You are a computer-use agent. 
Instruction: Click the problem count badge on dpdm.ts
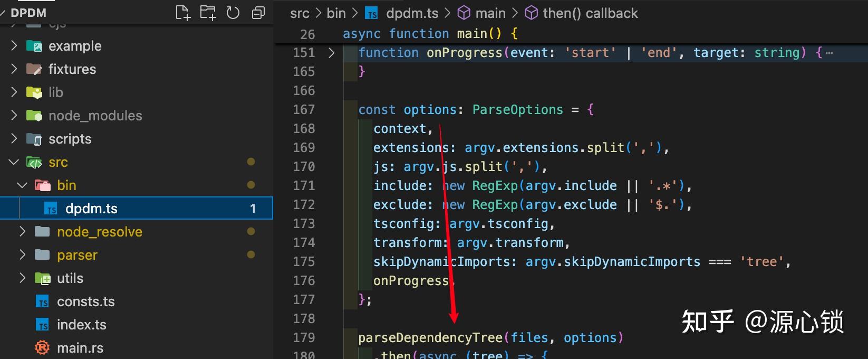click(x=253, y=209)
